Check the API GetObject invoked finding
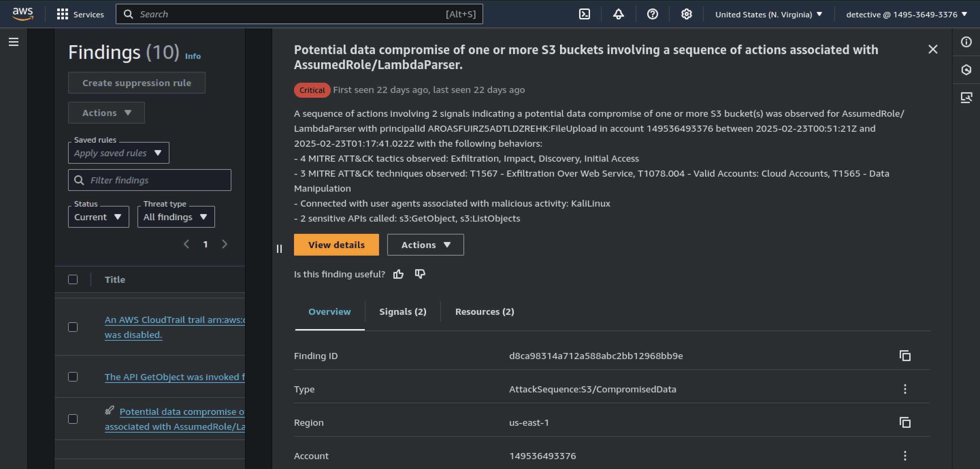Viewport: 980px width, 469px height. coord(73,376)
